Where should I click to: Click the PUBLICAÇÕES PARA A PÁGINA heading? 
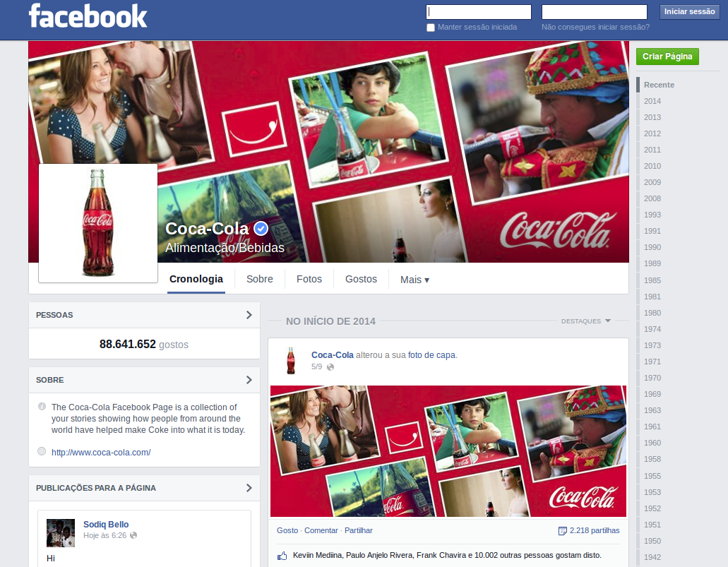[x=95, y=488]
